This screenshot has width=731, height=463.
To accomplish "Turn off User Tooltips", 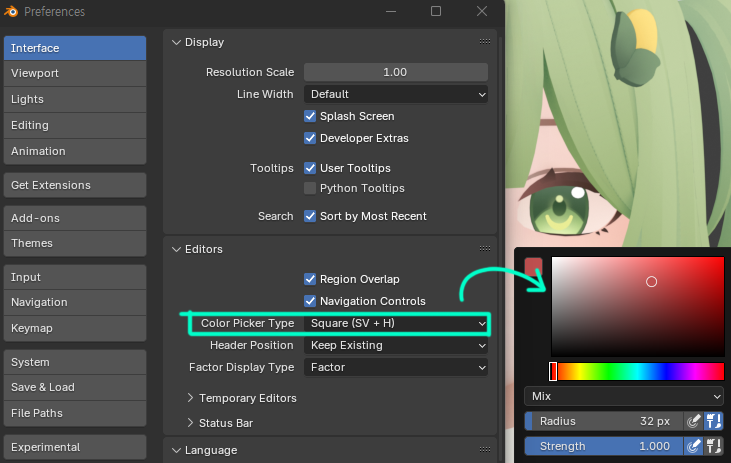I will (310, 168).
